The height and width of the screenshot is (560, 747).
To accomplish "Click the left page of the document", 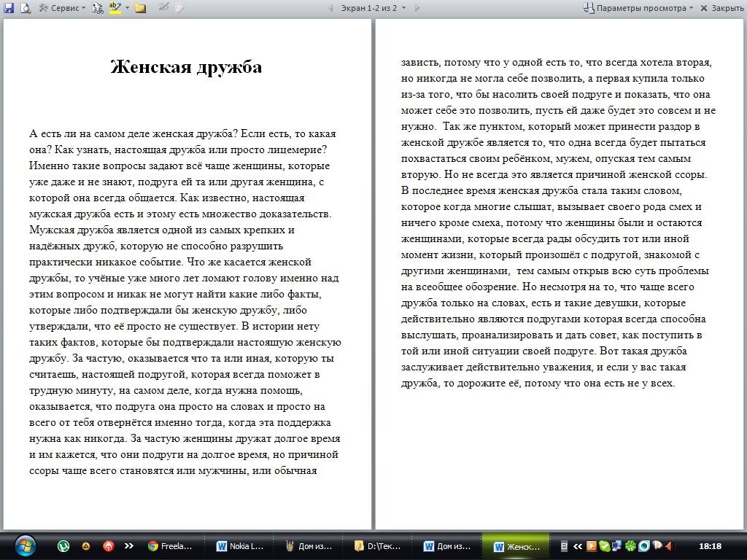I will coord(187,274).
